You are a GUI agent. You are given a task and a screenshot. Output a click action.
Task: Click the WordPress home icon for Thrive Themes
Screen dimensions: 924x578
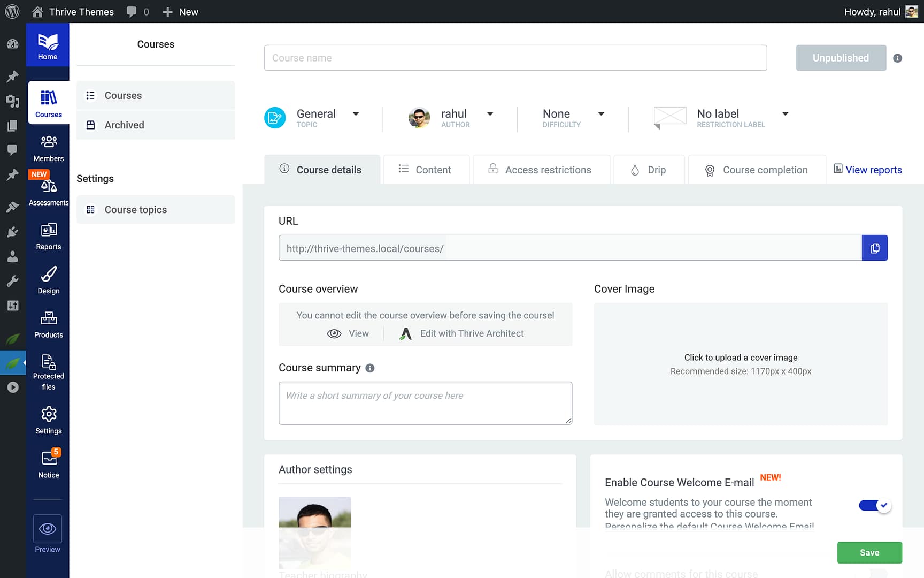(x=37, y=11)
